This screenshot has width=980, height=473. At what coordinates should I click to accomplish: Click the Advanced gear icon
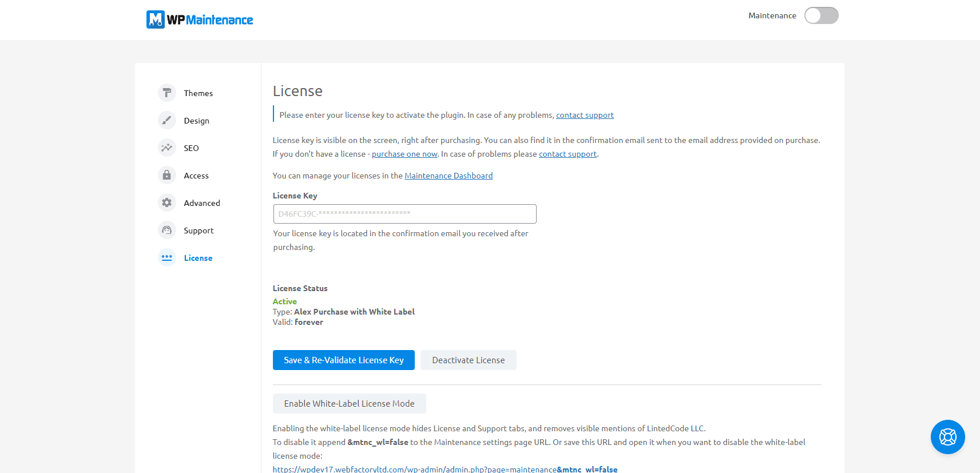tap(166, 202)
